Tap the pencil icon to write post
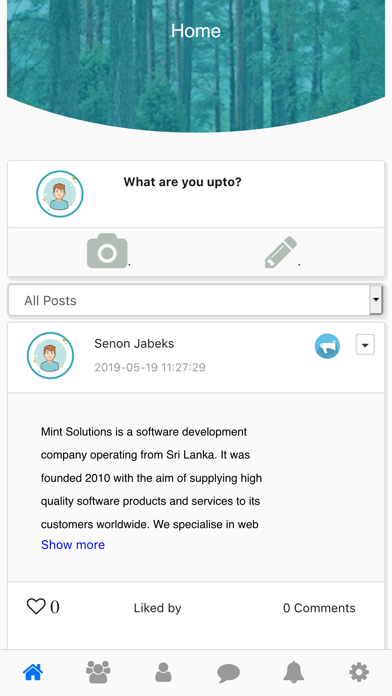The image size is (392, 696). [x=281, y=252]
